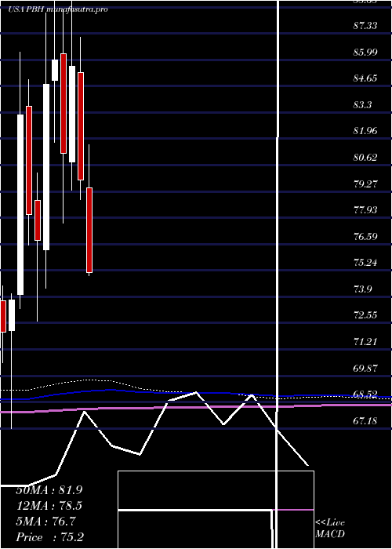Click the 12MA : 78.5 readout
The width and height of the screenshot is (392, 549).
click(49, 506)
